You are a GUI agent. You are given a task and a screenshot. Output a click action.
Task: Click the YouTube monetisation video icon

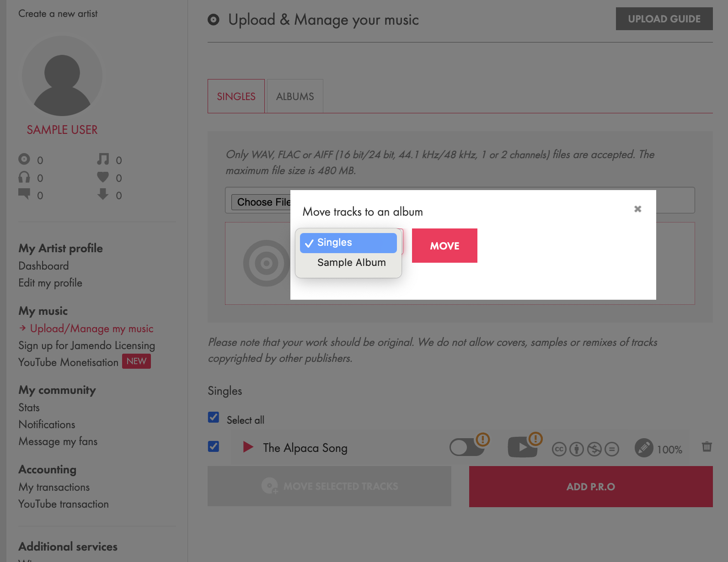click(x=523, y=447)
